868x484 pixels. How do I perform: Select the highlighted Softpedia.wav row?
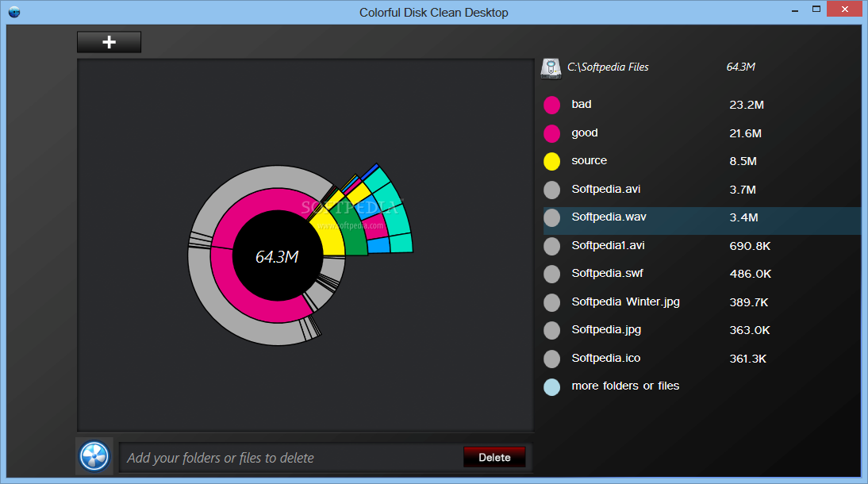[x=702, y=221]
